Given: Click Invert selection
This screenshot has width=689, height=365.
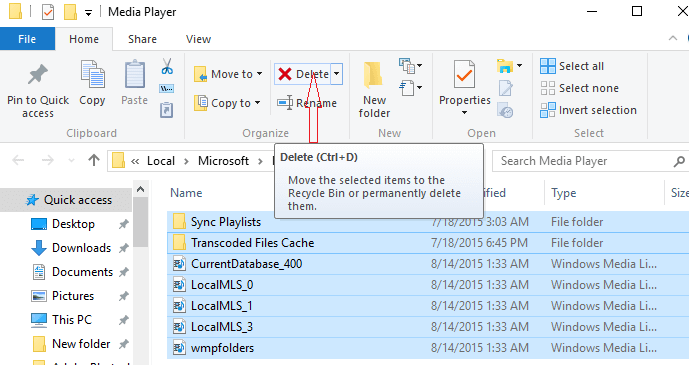Looking at the screenshot, I should pyautogui.click(x=588, y=110).
